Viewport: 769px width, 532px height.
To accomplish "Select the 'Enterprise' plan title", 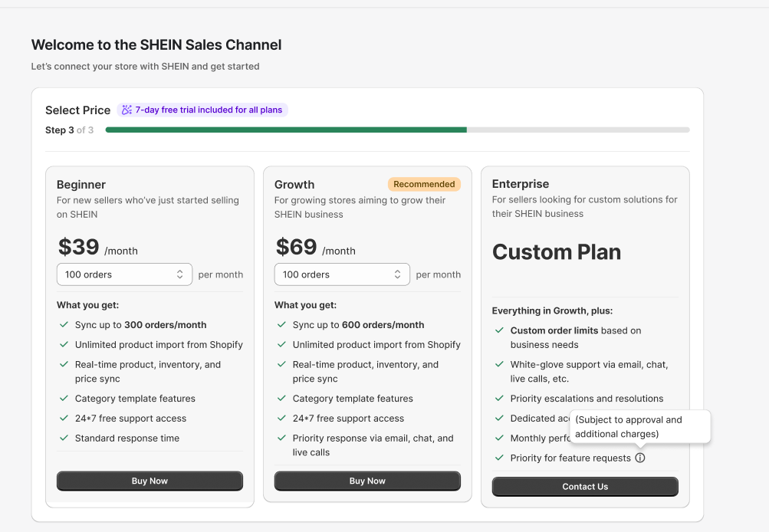I will 521,184.
